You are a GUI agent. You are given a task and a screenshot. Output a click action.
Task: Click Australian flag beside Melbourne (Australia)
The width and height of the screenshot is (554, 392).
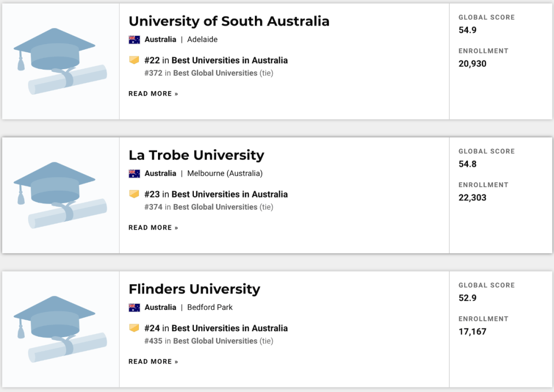pos(134,173)
